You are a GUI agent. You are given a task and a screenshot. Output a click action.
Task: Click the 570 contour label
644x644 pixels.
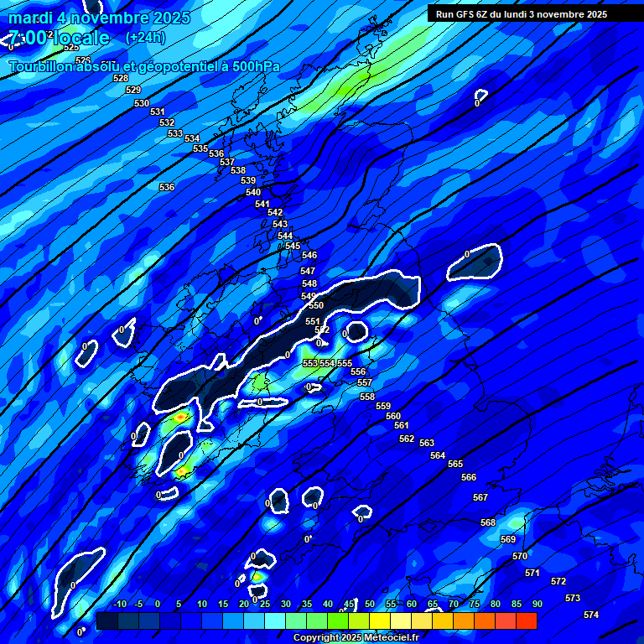pos(520,556)
